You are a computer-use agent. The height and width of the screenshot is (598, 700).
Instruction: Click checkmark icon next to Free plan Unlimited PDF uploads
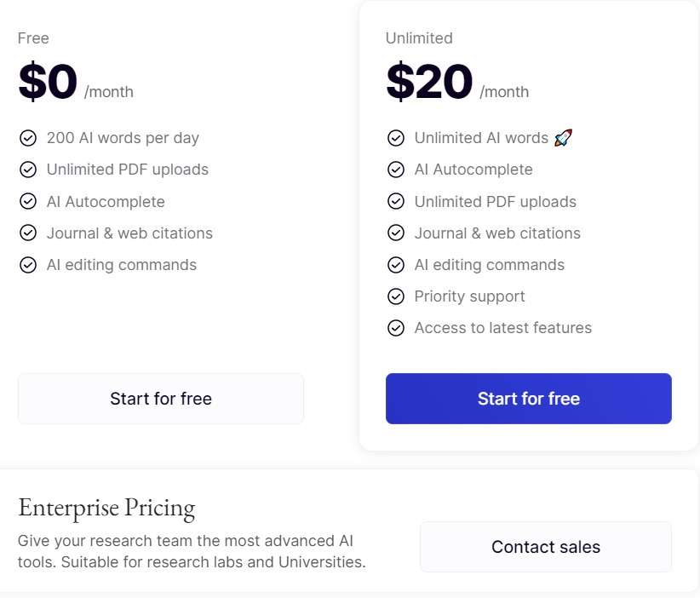click(x=28, y=170)
